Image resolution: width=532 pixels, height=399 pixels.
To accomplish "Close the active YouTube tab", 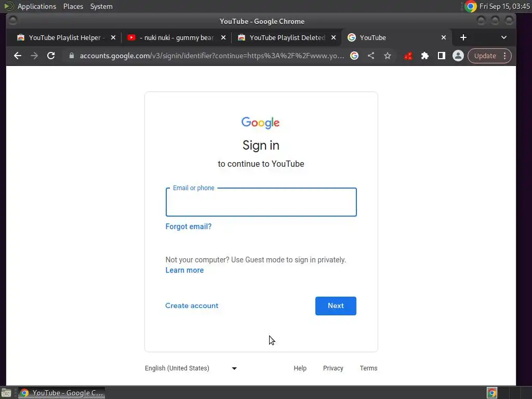I will click(x=444, y=37).
